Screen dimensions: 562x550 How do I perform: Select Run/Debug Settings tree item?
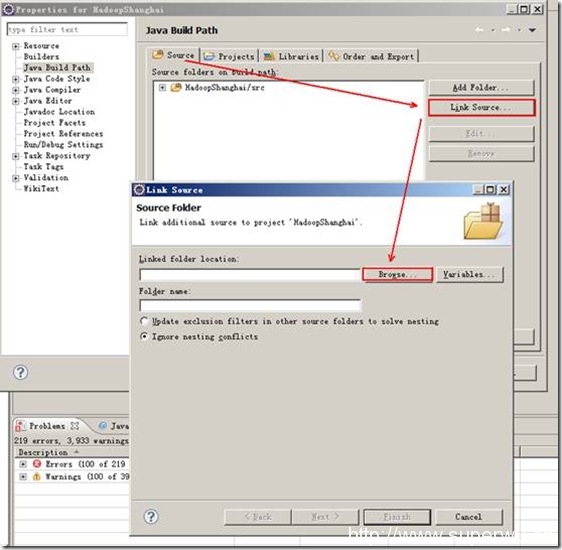63,145
